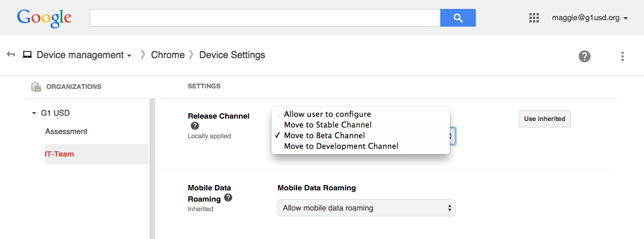
Task: Collapse the G1 USD organization tree
Action: click(x=34, y=113)
